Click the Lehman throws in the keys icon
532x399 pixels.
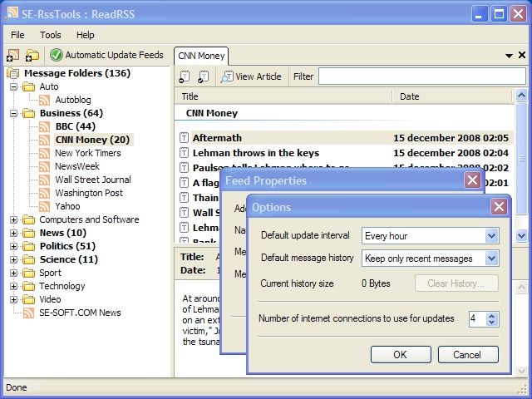184,153
